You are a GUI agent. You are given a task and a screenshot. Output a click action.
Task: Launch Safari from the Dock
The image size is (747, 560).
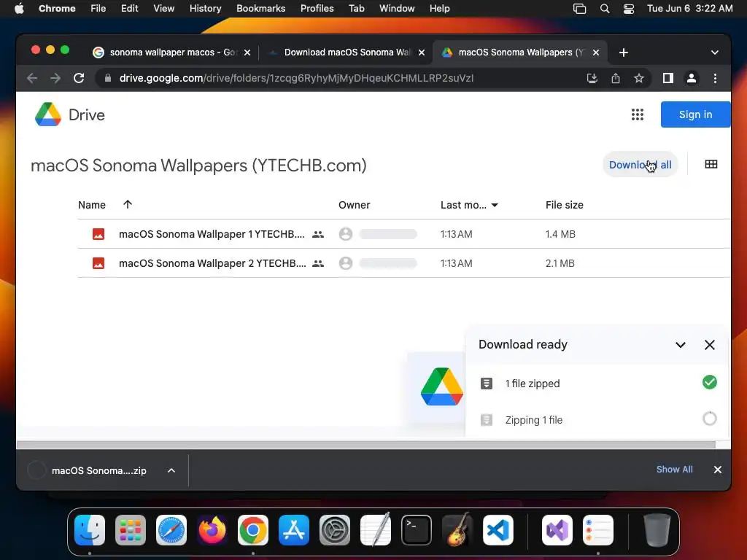coord(171,530)
